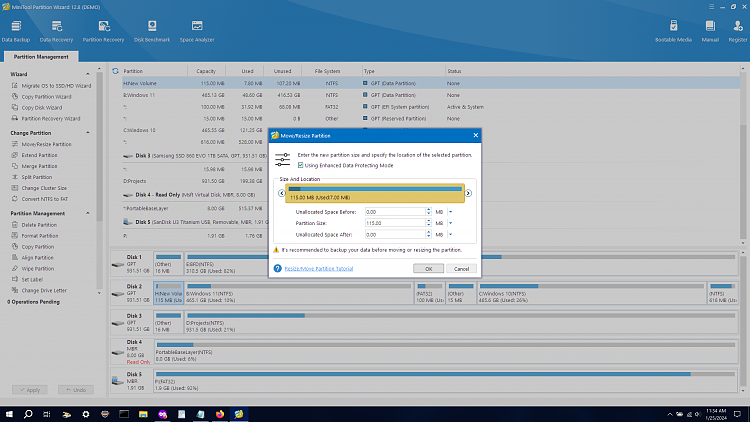The image size is (750, 422).
Task: Select Wipe Partition
Action: click(x=33, y=268)
